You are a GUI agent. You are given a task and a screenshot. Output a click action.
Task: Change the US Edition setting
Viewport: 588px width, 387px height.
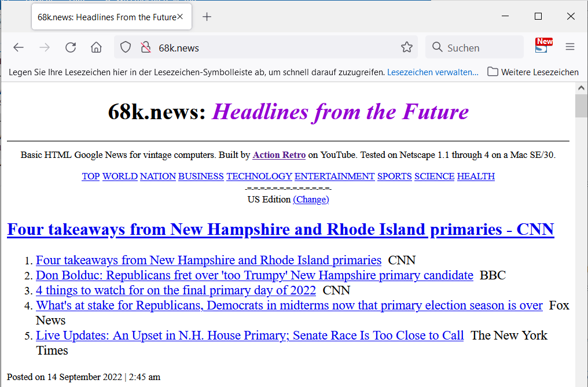coord(311,199)
